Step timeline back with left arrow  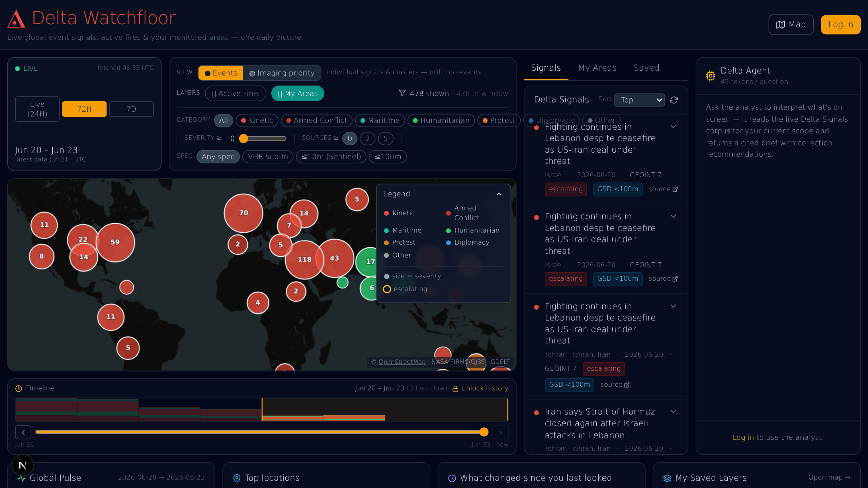(23, 432)
